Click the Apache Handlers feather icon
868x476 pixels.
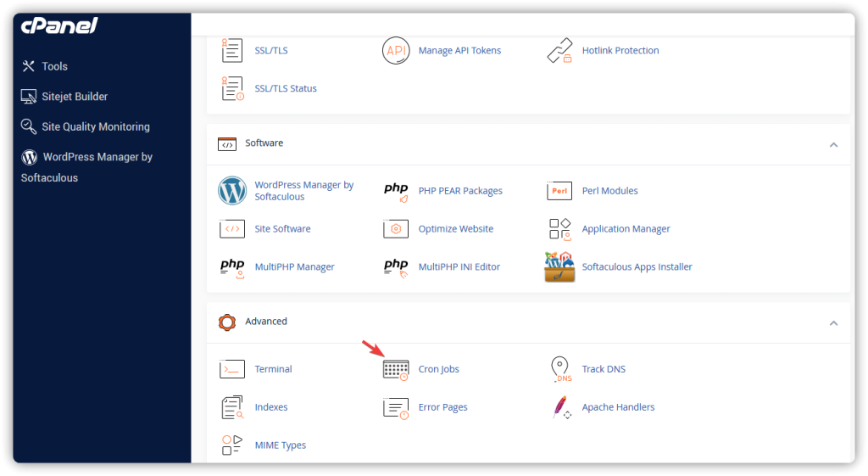(x=561, y=408)
